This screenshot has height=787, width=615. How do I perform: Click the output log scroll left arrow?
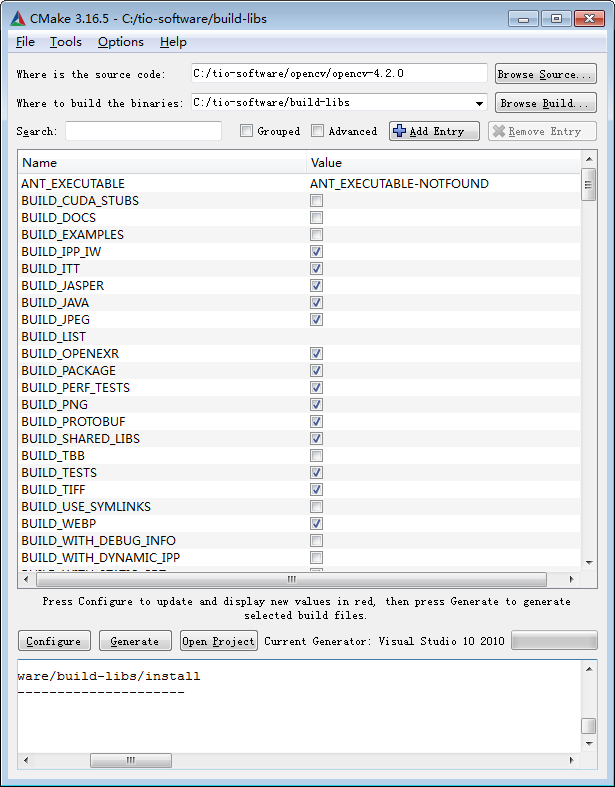pos(26,760)
